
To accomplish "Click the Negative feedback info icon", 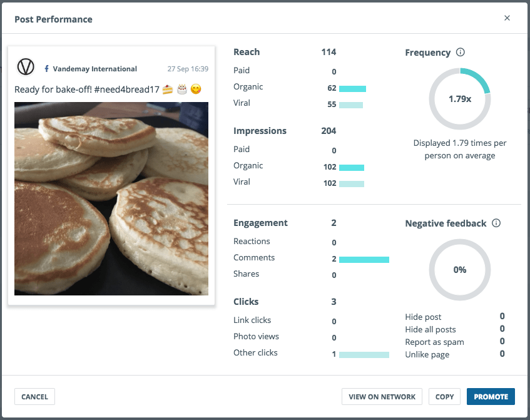I will pyautogui.click(x=496, y=223).
